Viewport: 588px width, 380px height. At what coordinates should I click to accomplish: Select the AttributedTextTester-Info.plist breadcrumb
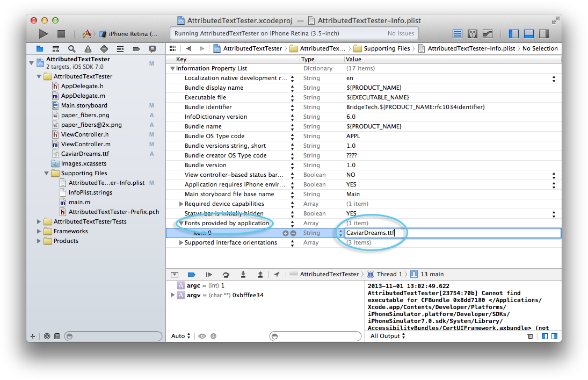467,48
